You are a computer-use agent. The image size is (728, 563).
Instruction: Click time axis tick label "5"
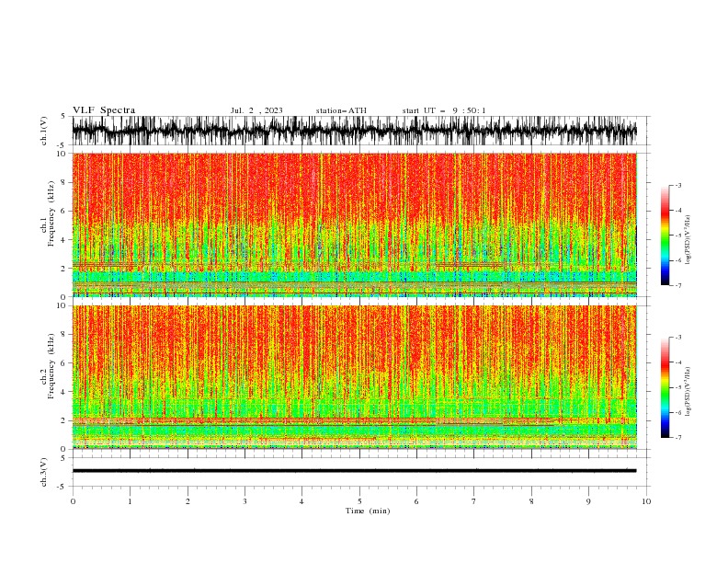[359, 501]
